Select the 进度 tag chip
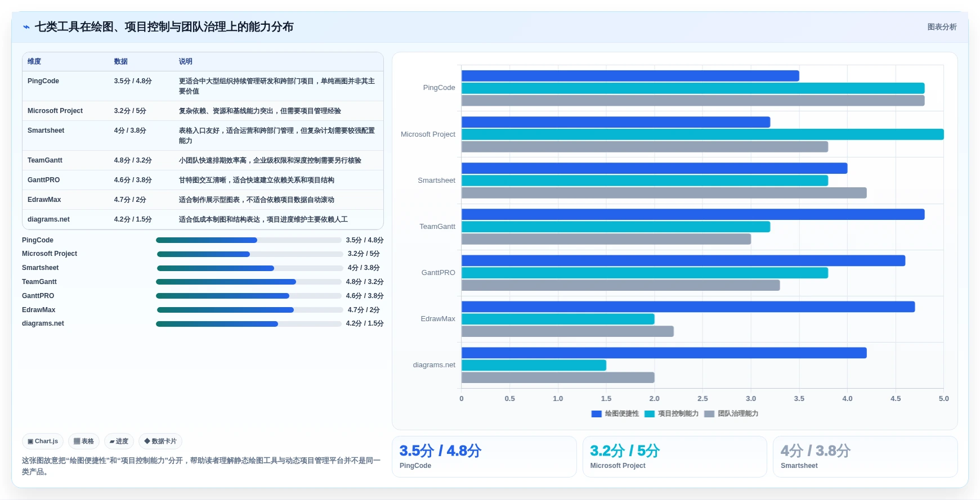Viewport: 980px width, 500px height. pos(119,442)
